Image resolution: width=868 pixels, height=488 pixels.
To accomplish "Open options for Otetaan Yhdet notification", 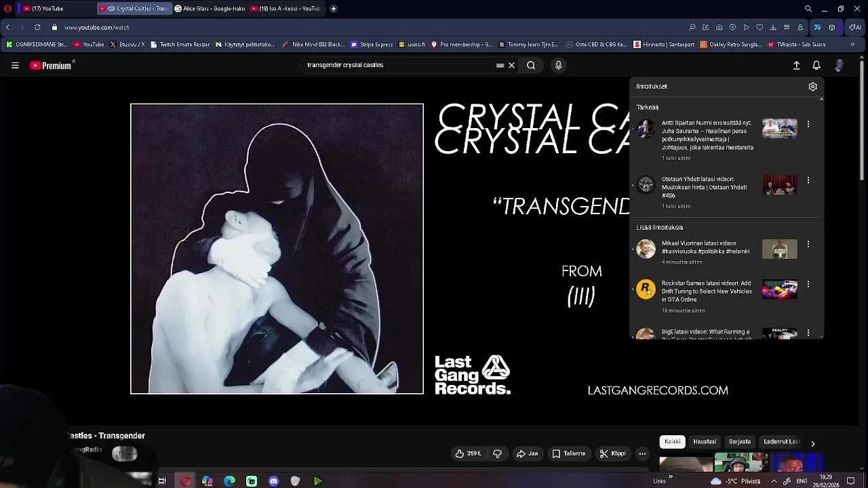I will 808,180.
